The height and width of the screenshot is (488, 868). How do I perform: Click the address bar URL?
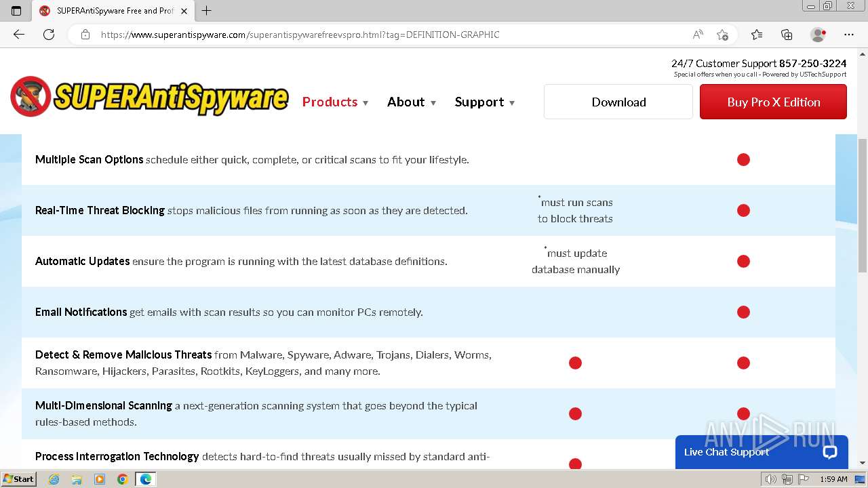(300, 35)
